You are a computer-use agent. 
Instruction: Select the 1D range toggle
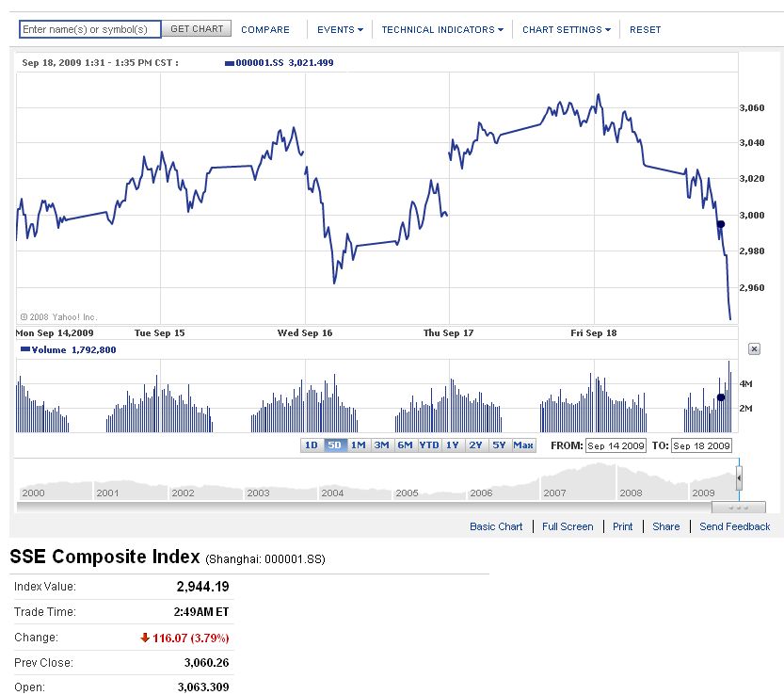[311, 445]
